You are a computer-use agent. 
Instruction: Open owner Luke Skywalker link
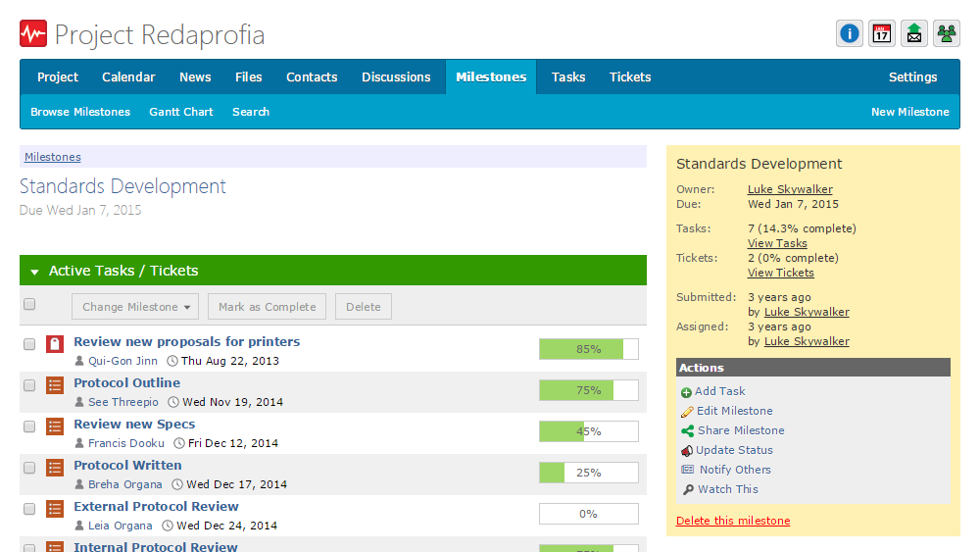pos(790,189)
